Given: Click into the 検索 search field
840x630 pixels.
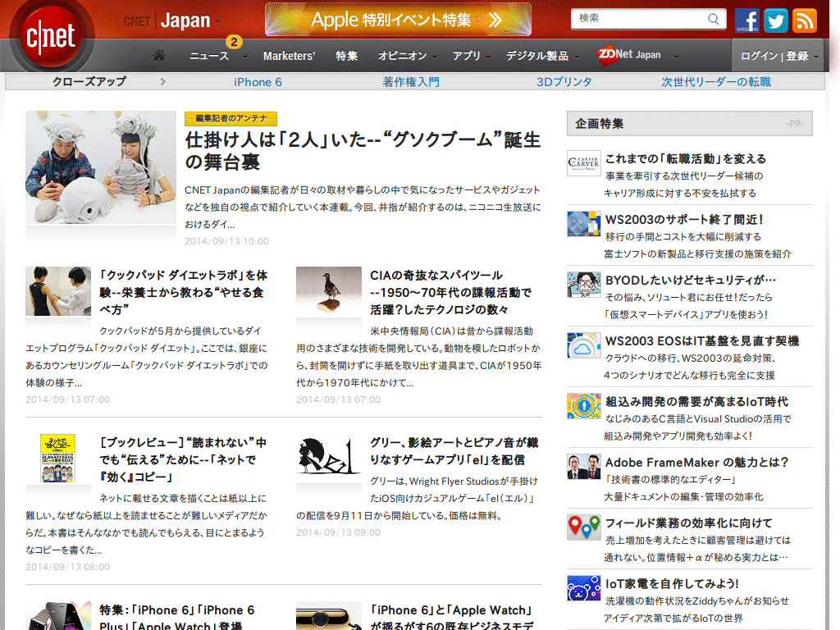Looking at the screenshot, I should (x=638, y=19).
